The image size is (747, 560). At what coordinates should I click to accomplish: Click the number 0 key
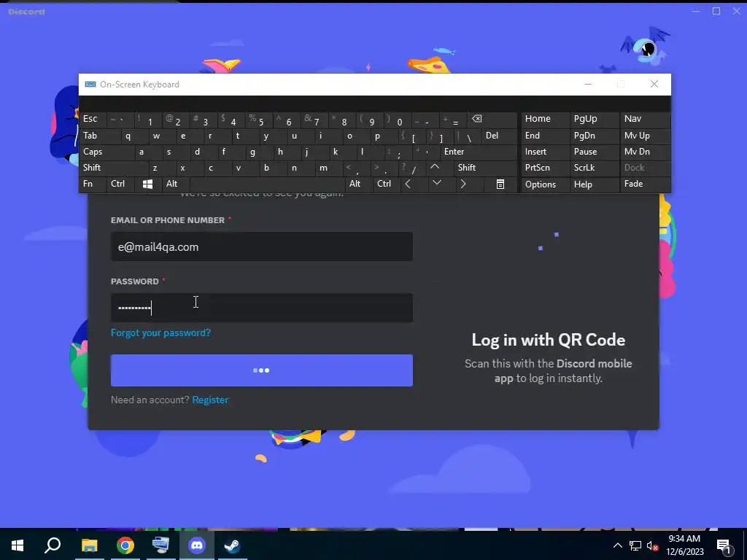(x=398, y=119)
